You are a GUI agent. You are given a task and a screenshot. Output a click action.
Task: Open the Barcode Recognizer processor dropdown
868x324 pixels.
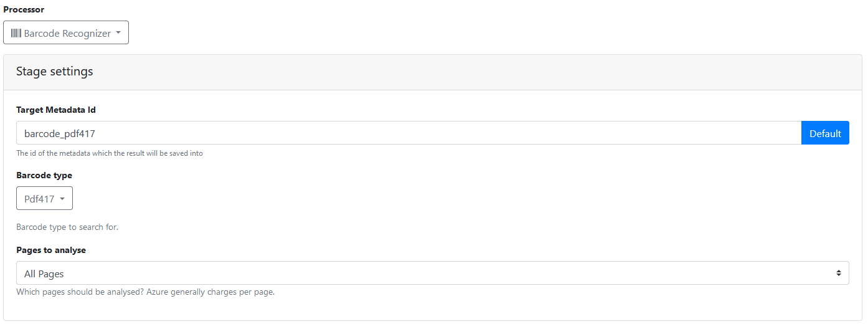66,33
